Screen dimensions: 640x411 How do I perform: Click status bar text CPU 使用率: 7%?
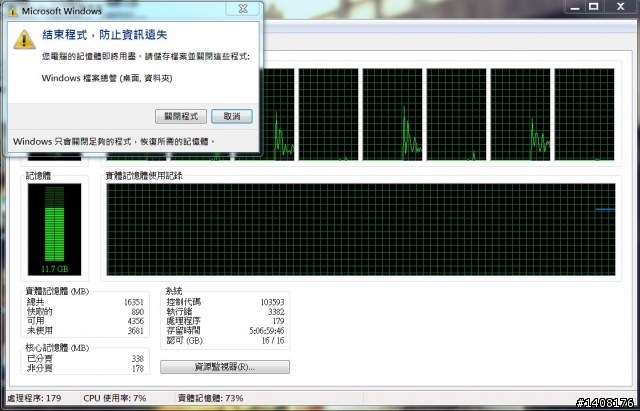point(115,398)
